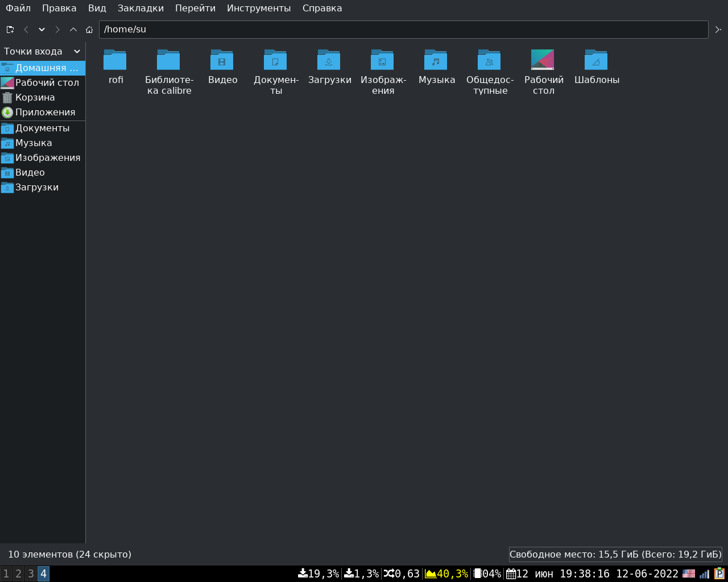The height and width of the screenshot is (582, 728).
Task: Click the 0,63 load indicator
Action: click(402, 574)
